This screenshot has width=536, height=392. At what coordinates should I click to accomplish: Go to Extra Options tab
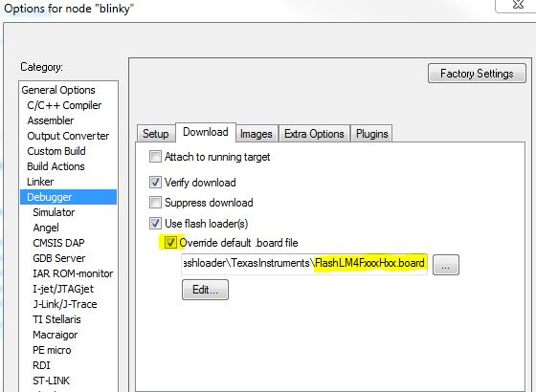pyautogui.click(x=314, y=134)
